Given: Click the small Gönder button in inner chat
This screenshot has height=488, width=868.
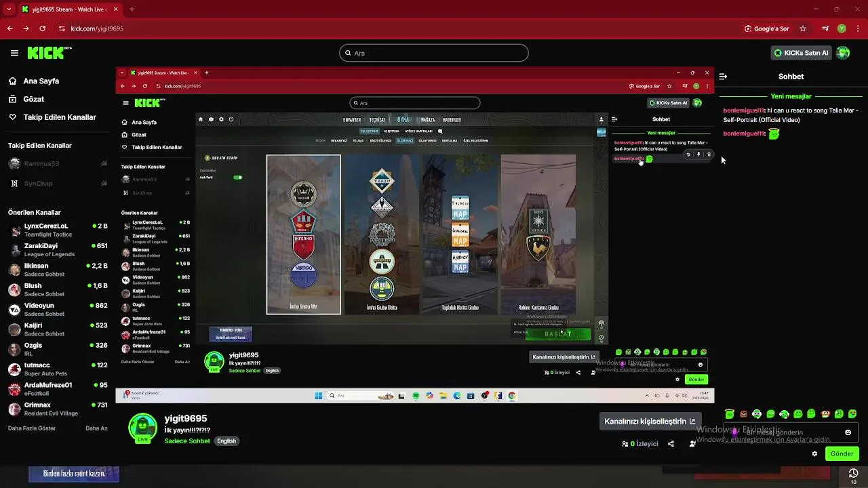Looking at the screenshot, I should 696,380.
